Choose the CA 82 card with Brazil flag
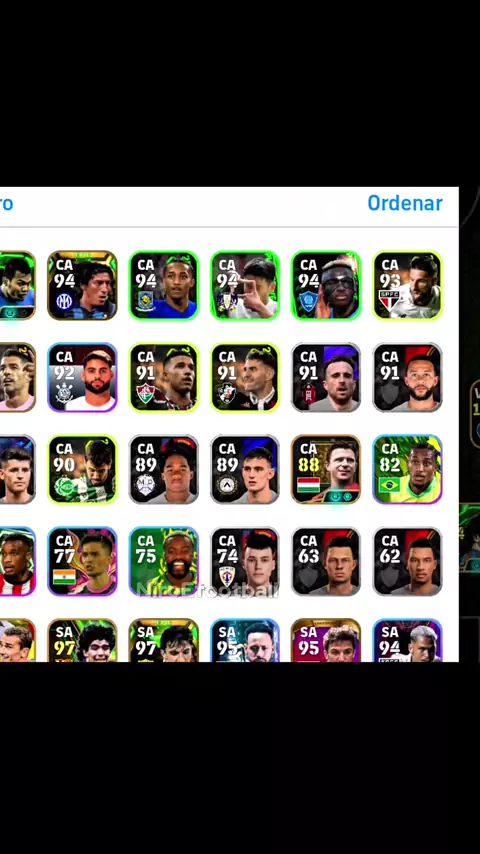 [x=408, y=469]
